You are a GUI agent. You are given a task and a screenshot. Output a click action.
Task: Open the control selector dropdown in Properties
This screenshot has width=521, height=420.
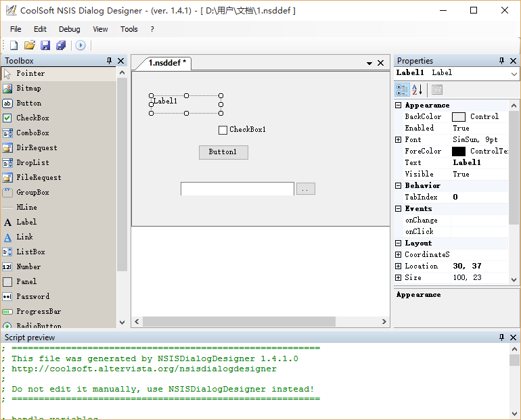pos(514,73)
